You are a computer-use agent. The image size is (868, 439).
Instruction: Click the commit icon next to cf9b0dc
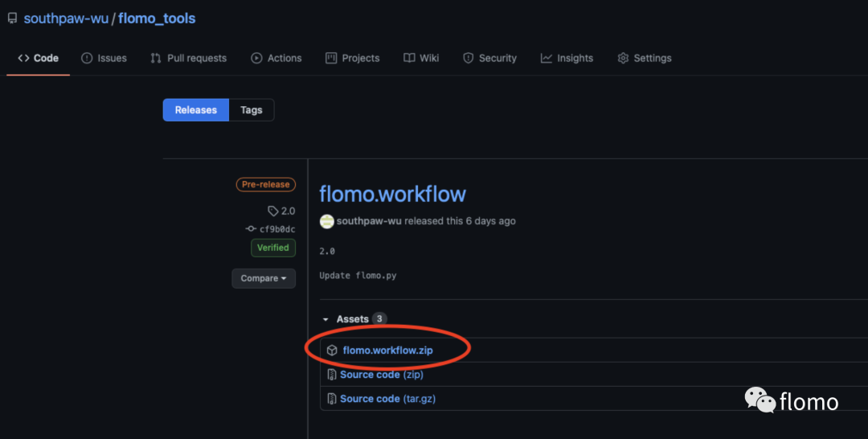point(251,229)
